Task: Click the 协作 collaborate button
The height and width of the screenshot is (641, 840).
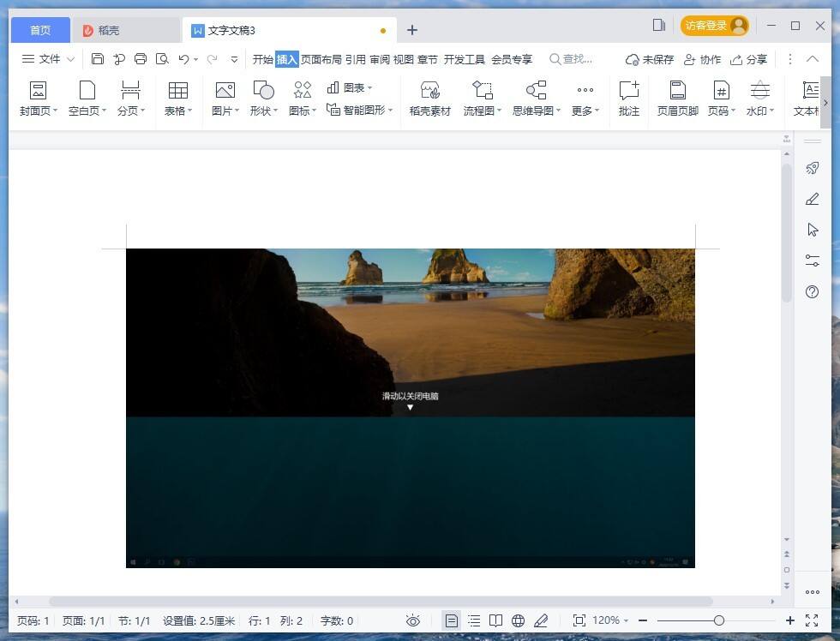Action: [702, 59]
